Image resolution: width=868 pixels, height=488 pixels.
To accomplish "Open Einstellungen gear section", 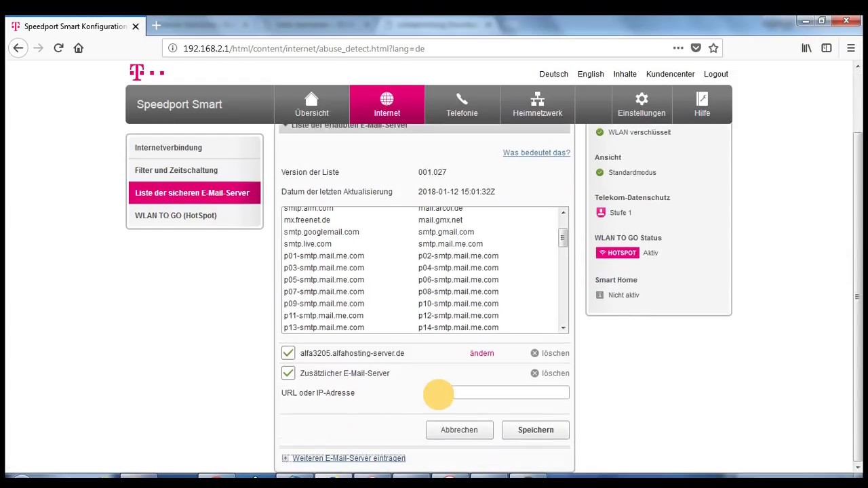I will (x=642, y=104).
